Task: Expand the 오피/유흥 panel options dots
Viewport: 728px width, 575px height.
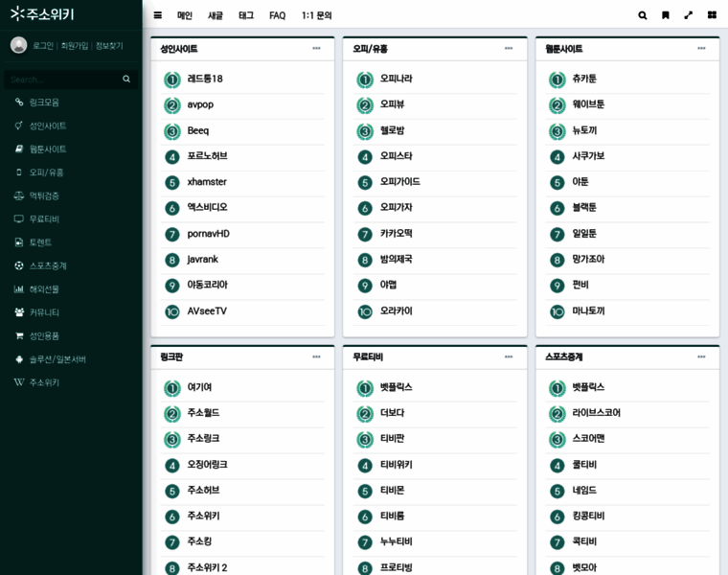Action: tap(509, 48)
